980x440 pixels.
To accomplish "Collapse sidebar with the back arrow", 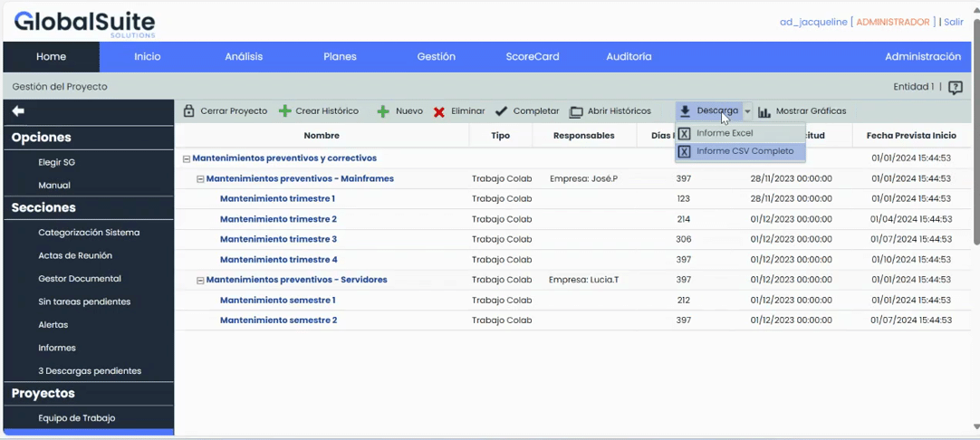I will point(18,111).
